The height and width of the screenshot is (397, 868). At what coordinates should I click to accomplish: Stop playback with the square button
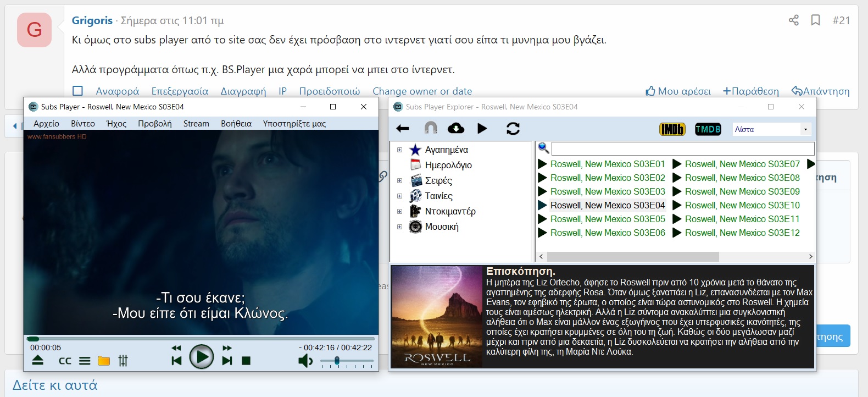[x=246, y=361]
